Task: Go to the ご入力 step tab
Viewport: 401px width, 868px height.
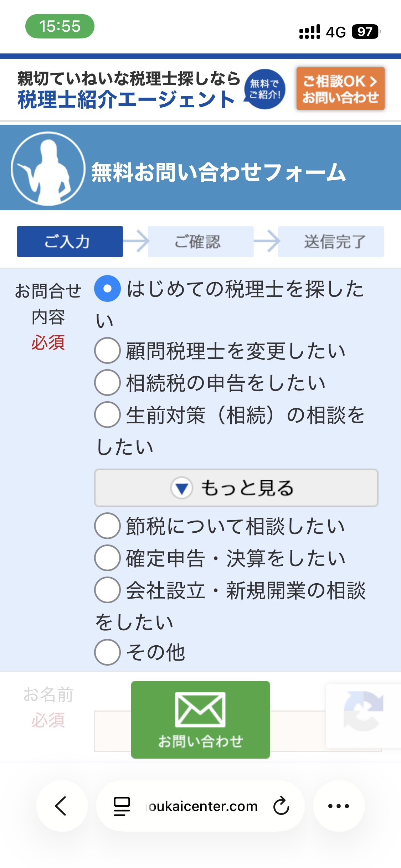Action: click(x=70, y=242)
